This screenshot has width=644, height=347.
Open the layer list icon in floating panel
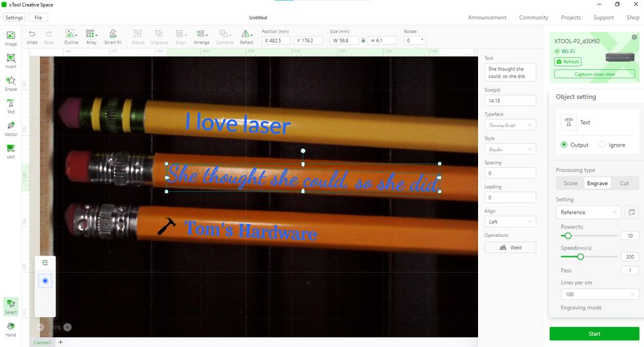45,263
